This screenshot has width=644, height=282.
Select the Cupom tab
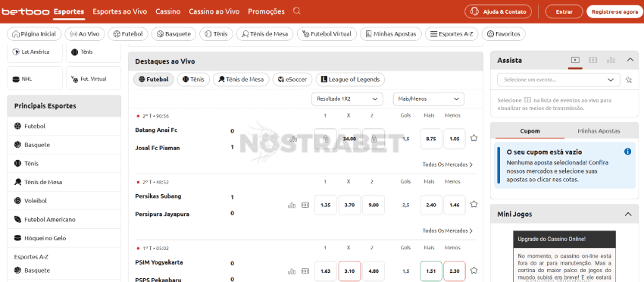(530, 131)
